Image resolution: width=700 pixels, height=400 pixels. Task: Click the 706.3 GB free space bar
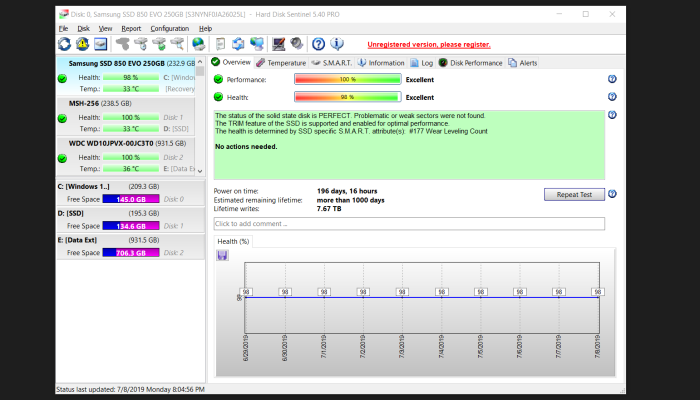pos(131,253)
